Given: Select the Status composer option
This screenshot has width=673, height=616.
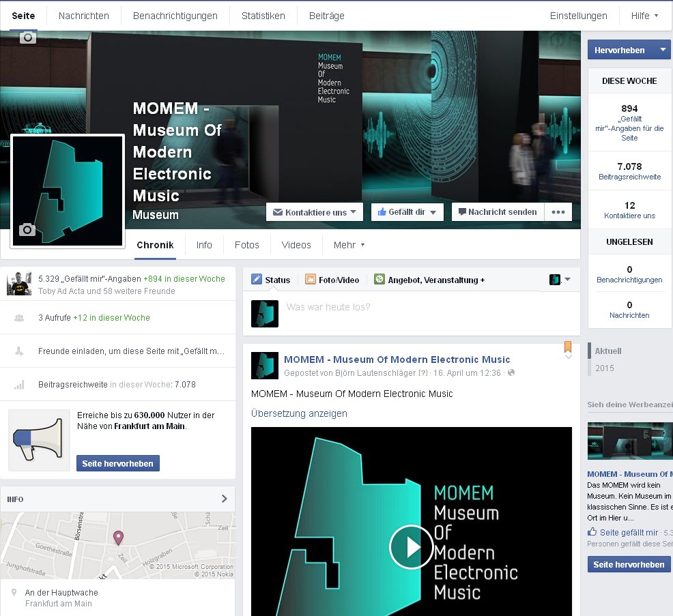Looking at the screenshot, I should point(271,280).
